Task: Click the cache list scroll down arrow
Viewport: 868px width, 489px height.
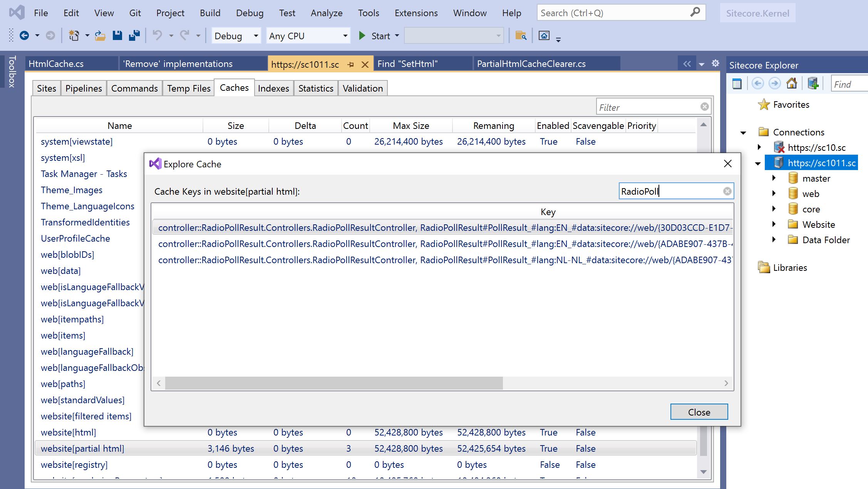Action: coord(704,472)
